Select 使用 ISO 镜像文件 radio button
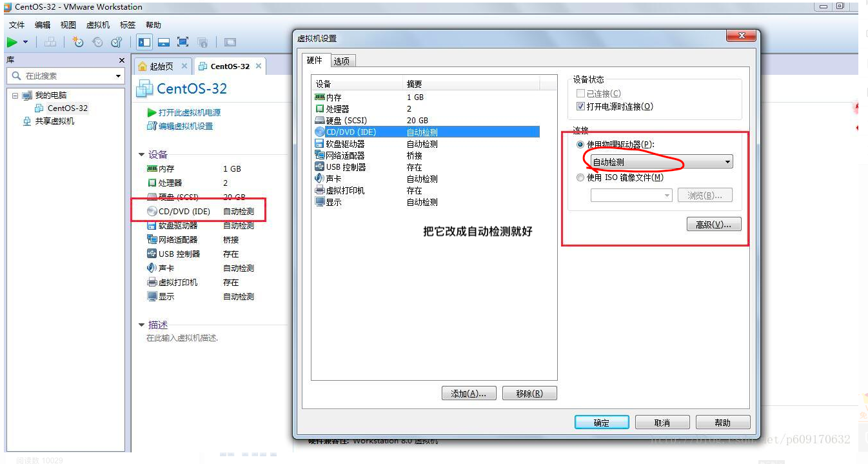Viewport: 868px width, 464px height. tap(580, 177)
